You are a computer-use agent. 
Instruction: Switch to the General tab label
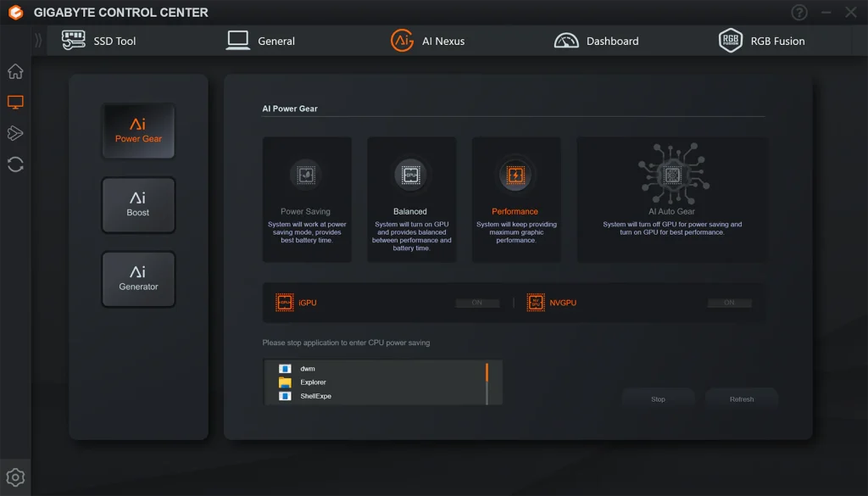point(276,41)
